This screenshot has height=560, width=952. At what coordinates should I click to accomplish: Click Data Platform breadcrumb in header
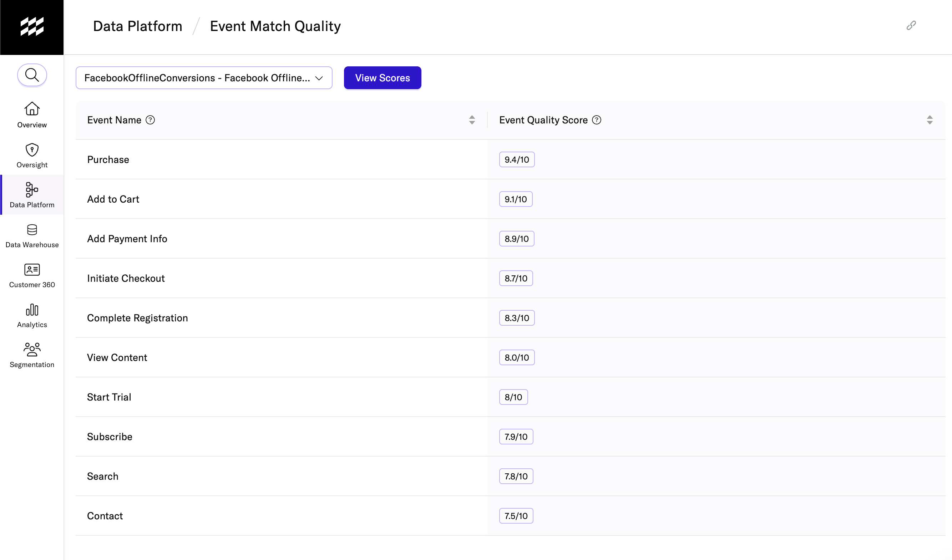[137, 26]
